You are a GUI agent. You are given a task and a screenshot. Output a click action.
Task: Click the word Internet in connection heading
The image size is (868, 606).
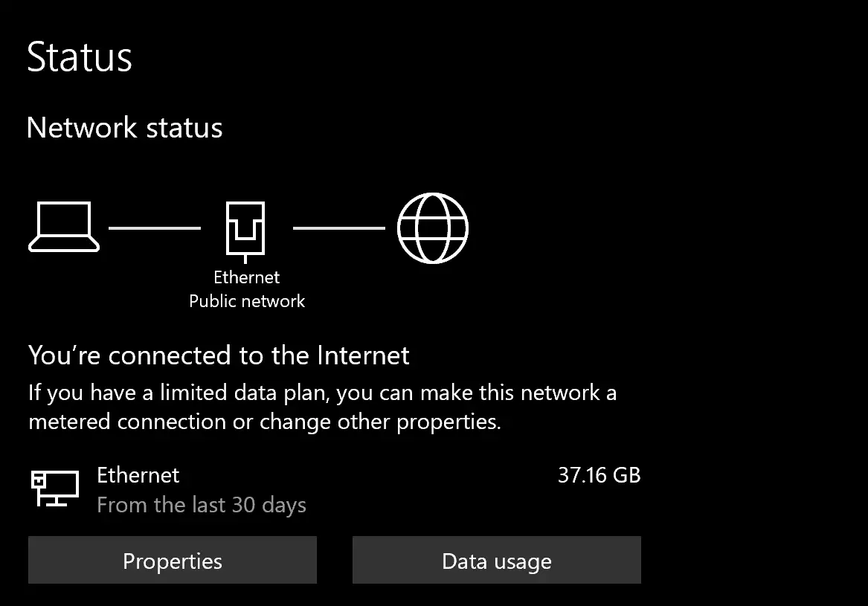click(363, 355)
